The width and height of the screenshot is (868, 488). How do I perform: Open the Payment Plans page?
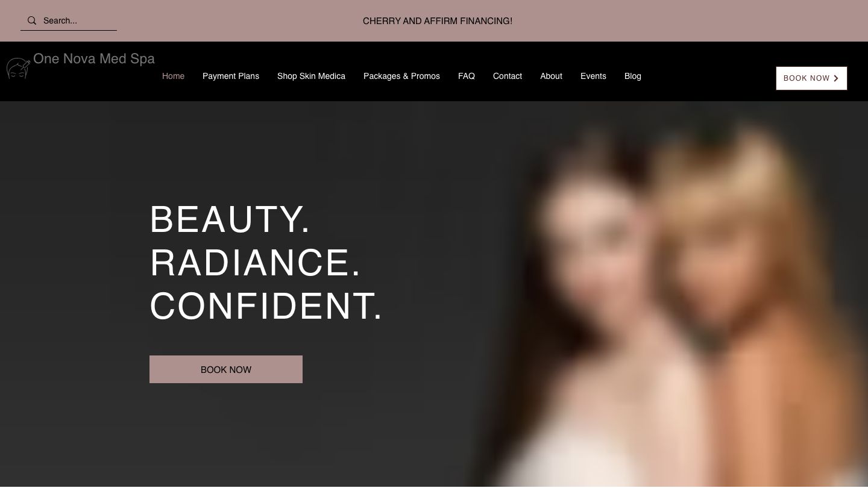231,76
